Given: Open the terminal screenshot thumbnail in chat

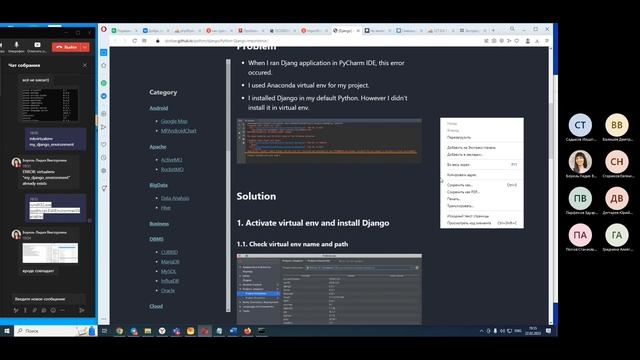Looking at the screenshot, I should coord(49,104).
